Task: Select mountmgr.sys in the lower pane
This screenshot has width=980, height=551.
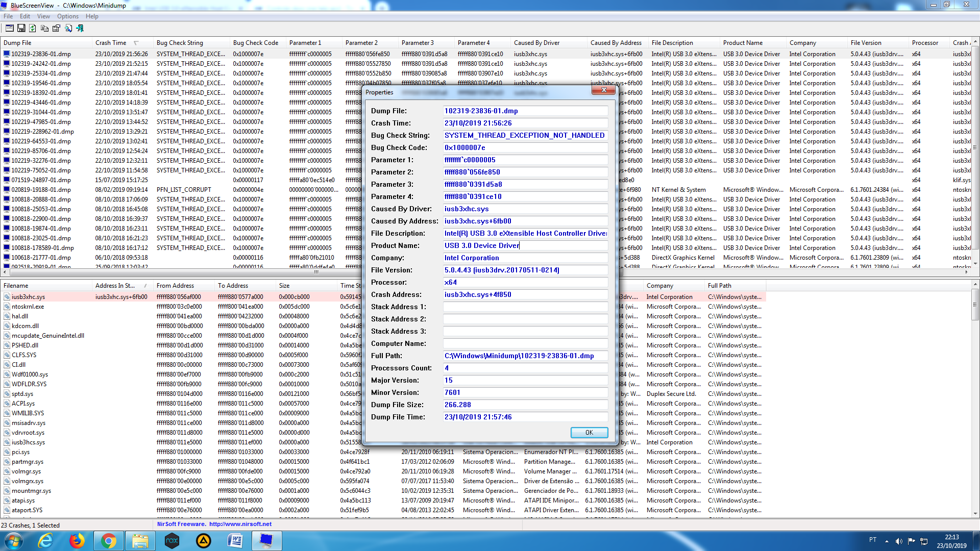Action: (31, 491)
